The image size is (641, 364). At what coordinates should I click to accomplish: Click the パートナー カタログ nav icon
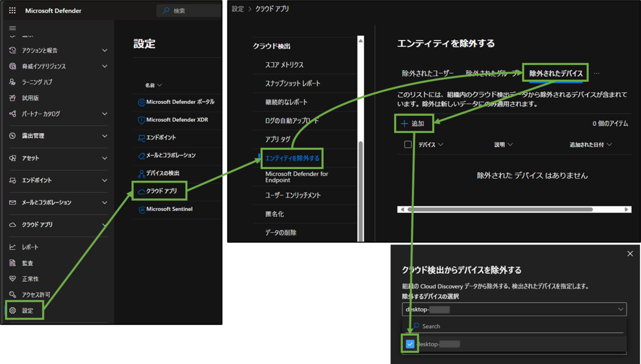coord(13,114)
